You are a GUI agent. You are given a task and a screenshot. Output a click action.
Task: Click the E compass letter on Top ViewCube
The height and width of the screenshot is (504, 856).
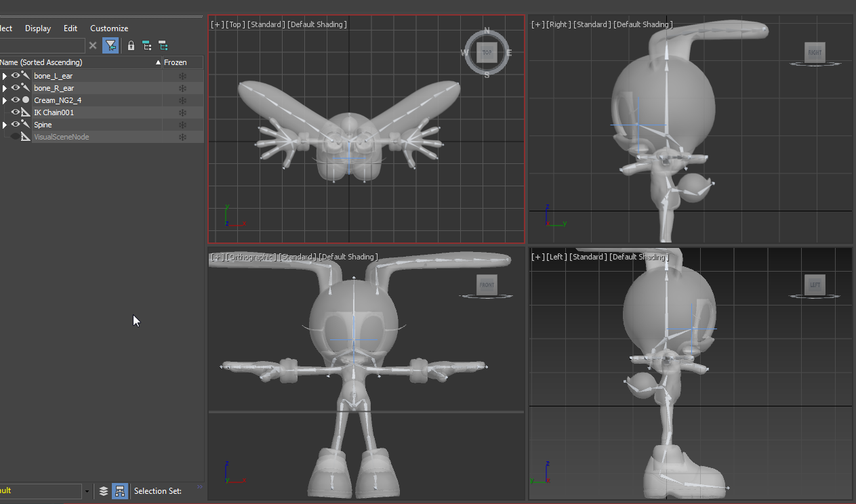click(509, 52)
